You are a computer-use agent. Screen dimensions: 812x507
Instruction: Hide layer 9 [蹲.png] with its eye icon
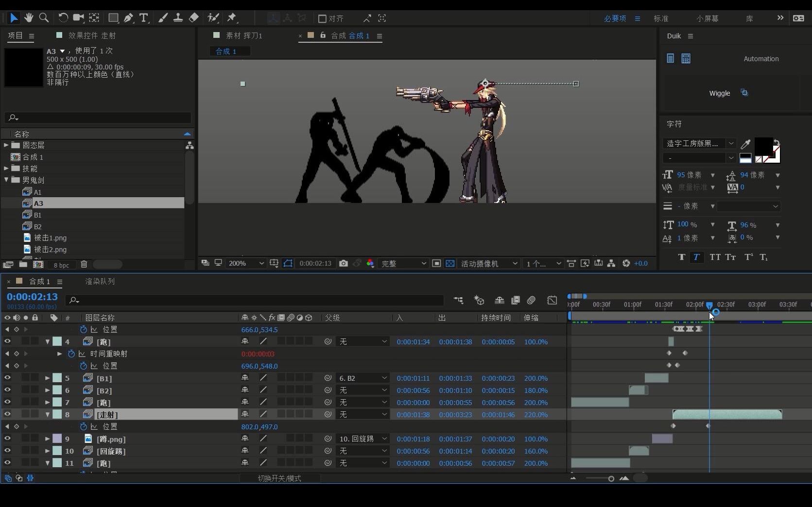(x=7, y=439)
